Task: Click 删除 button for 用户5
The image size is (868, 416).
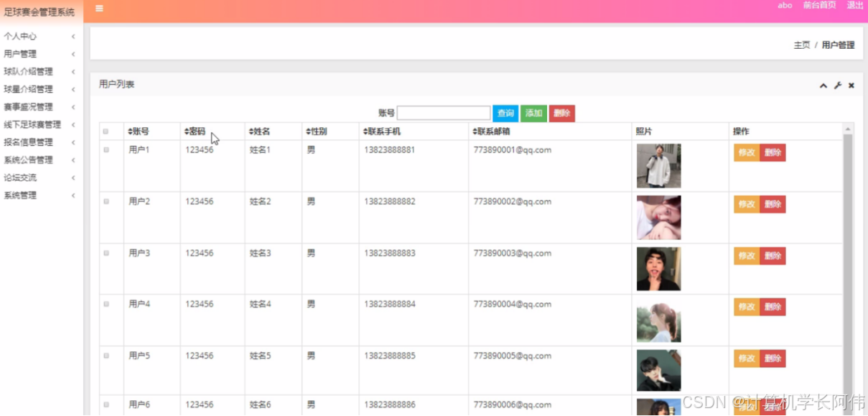Action: point(773,359)
